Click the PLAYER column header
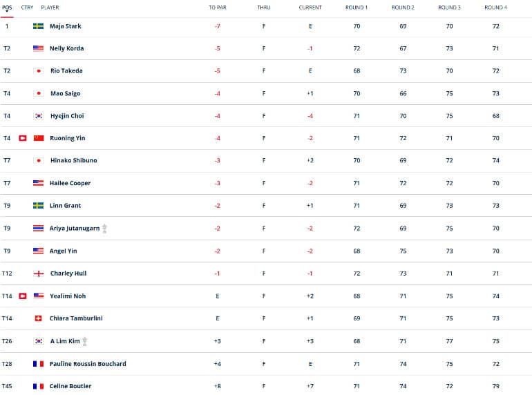The image size is (532, 395). click(x=50, y=8)
